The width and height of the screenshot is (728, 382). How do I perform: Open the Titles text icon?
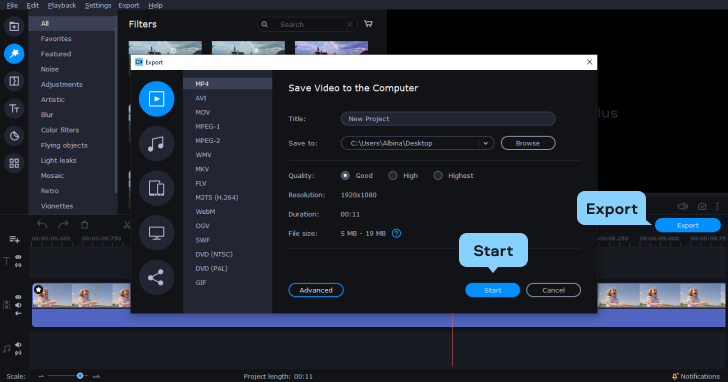14,109
